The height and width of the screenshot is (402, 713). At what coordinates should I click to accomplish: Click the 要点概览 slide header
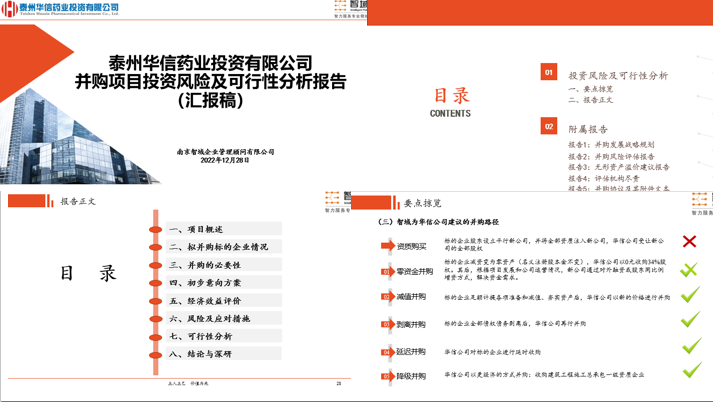pos(422,203)
